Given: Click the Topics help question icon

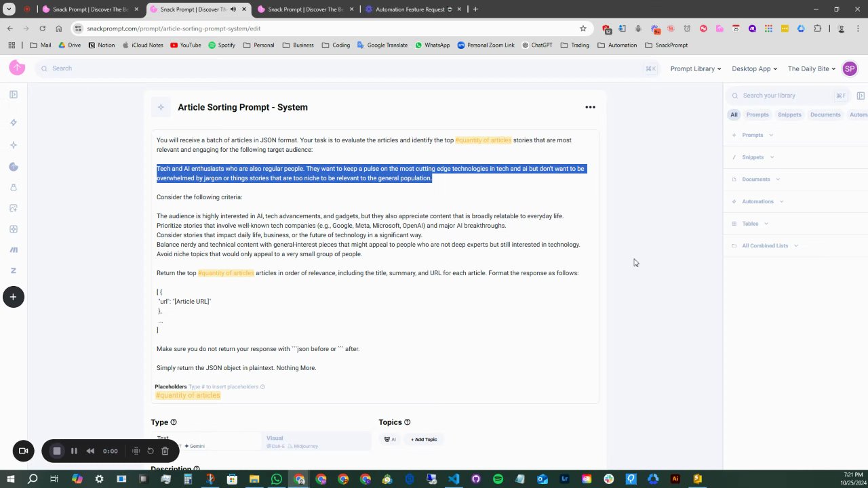Looking at the screenshot, I should pos(407,422).
